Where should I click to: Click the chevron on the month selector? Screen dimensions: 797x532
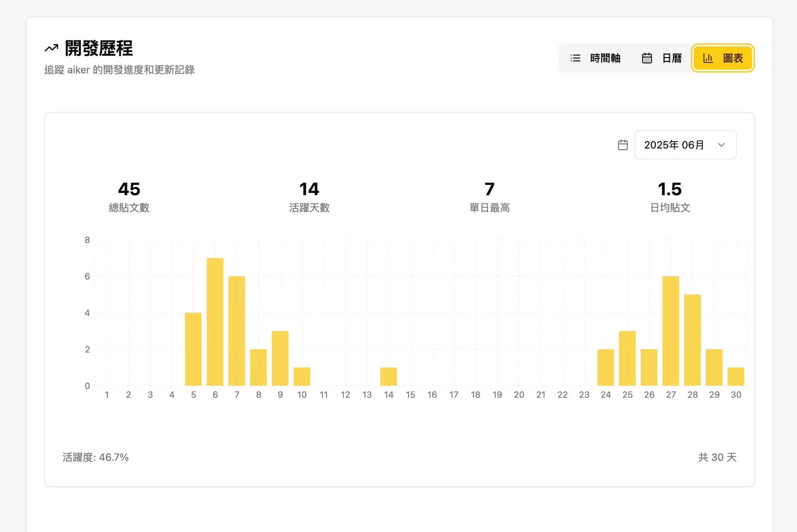pyautogui.click(x=721, y=145)
